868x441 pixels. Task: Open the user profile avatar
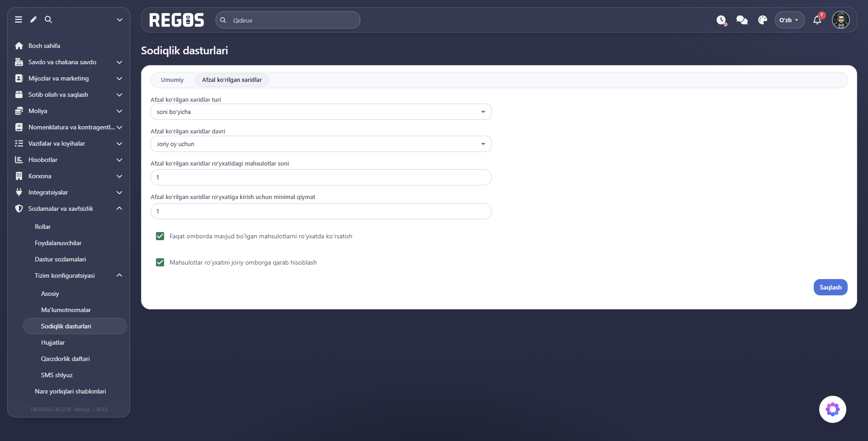pyautogui.click(x=841, y=20)
